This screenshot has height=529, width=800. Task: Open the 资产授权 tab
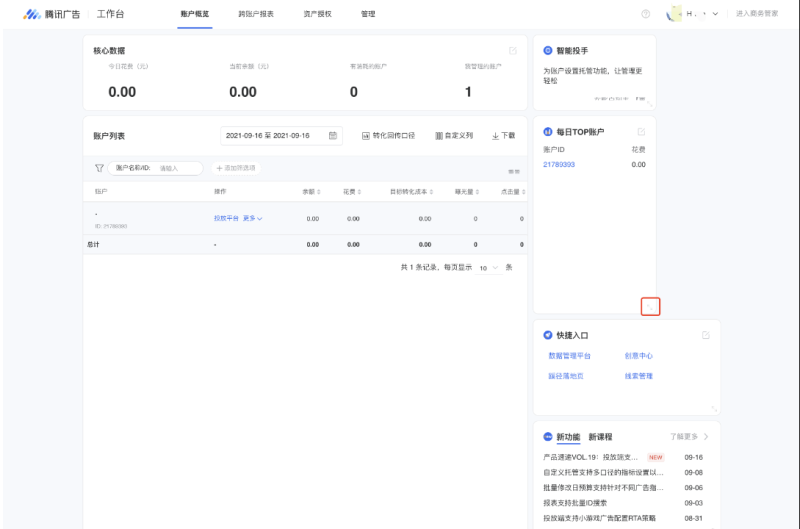(x=317, y=14)
